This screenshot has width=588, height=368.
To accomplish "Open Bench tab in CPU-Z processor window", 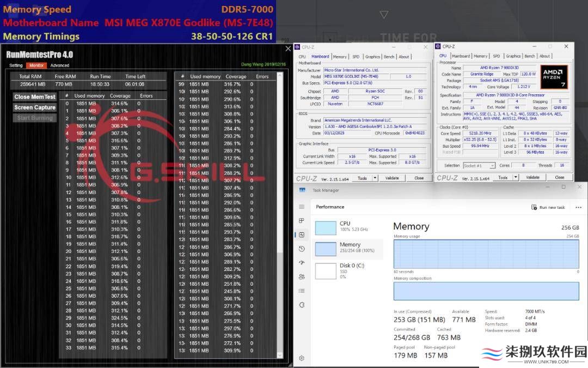I will [x=530, y=56].
